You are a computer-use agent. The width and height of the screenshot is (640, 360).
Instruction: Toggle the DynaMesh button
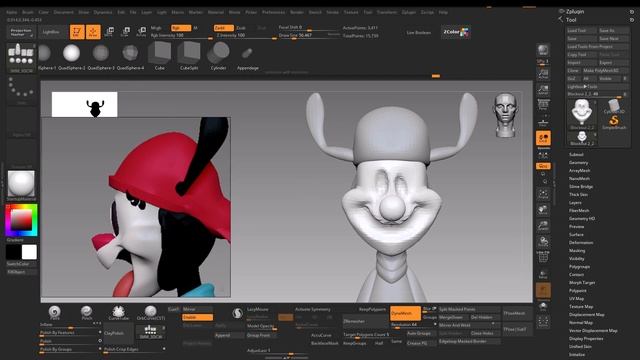[x=405, y=313]
